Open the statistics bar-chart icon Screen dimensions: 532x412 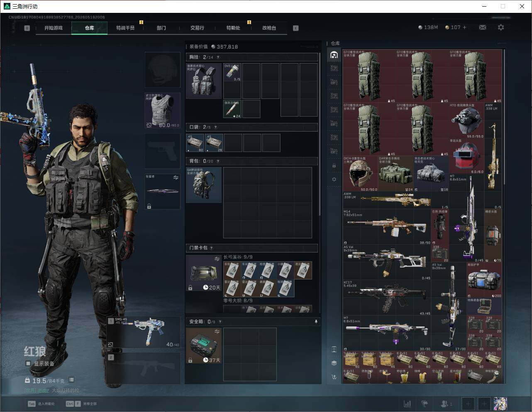coord(408,403)
